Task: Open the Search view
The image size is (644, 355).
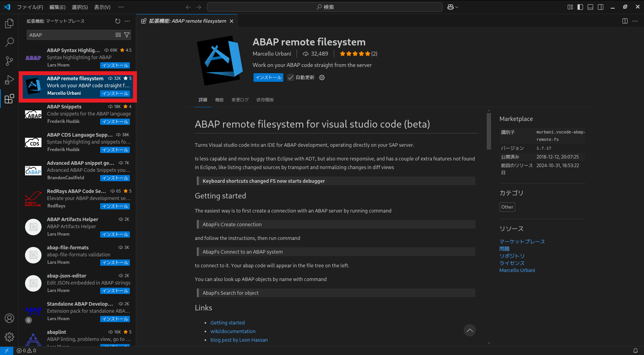Action: click(9, 42)
